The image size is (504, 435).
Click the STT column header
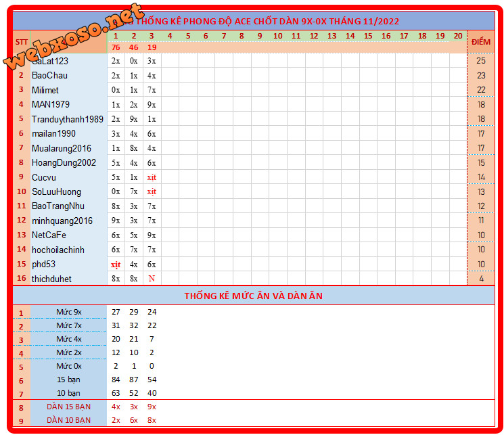coord(22,42)
